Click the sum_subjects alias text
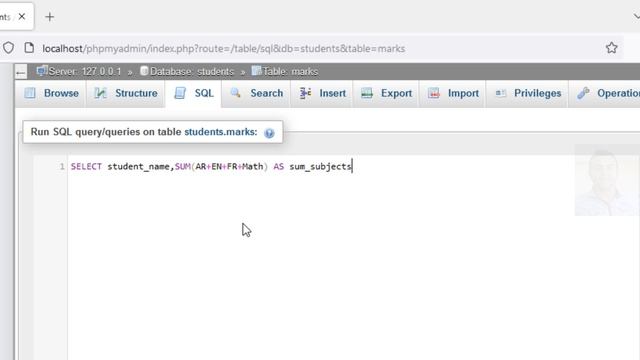Image resolution: width=640 pixels, height=360 pixels. click(320, 167)
